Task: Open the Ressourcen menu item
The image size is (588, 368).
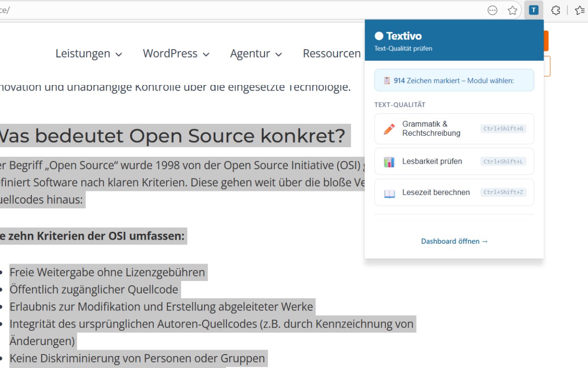Action: point(332,53)
